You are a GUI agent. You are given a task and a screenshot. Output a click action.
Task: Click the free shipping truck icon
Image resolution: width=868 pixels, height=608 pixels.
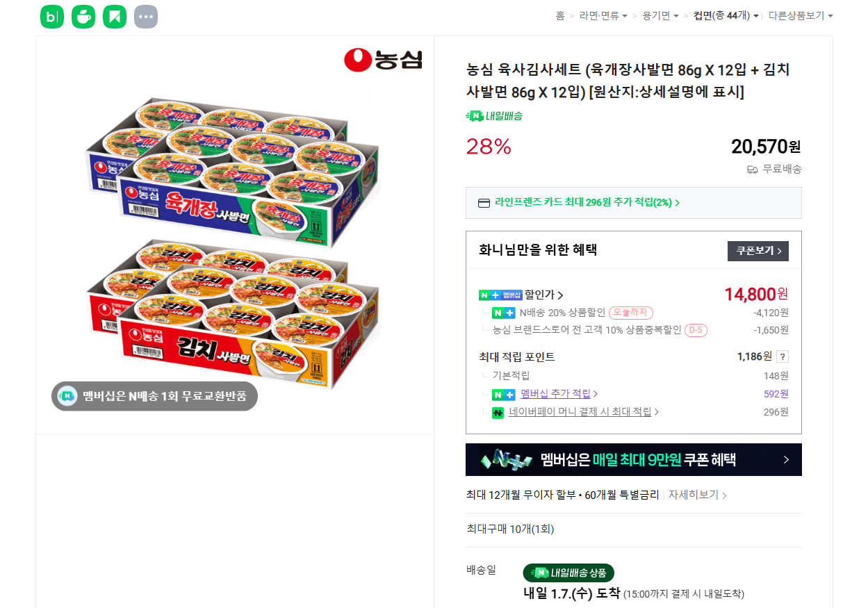[x=751, y=169]
